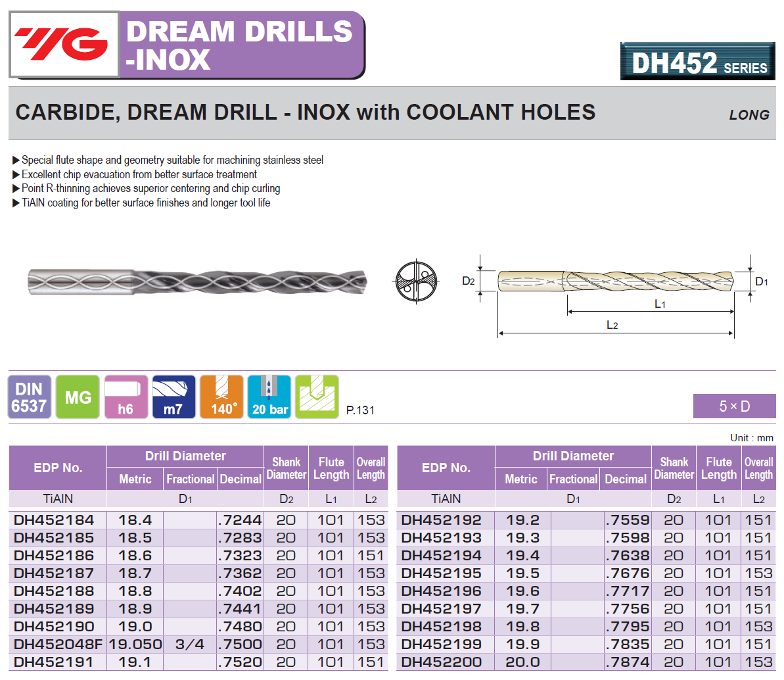Screen dimensions: 784x680
Task: Select the orange 140° point angle icon
Action: pyautogui.click(x=221, y=397)
